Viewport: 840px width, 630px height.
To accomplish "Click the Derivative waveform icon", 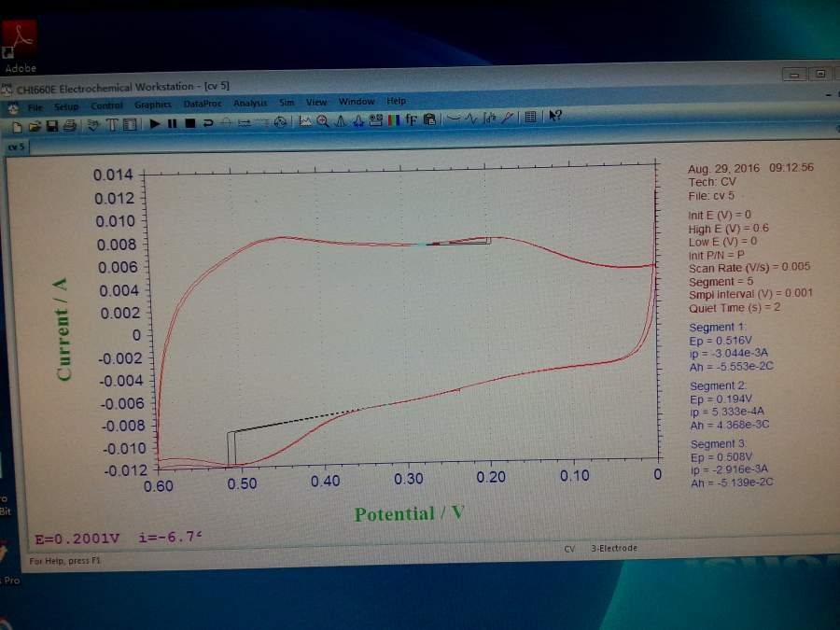I will [x=471, y=118].
